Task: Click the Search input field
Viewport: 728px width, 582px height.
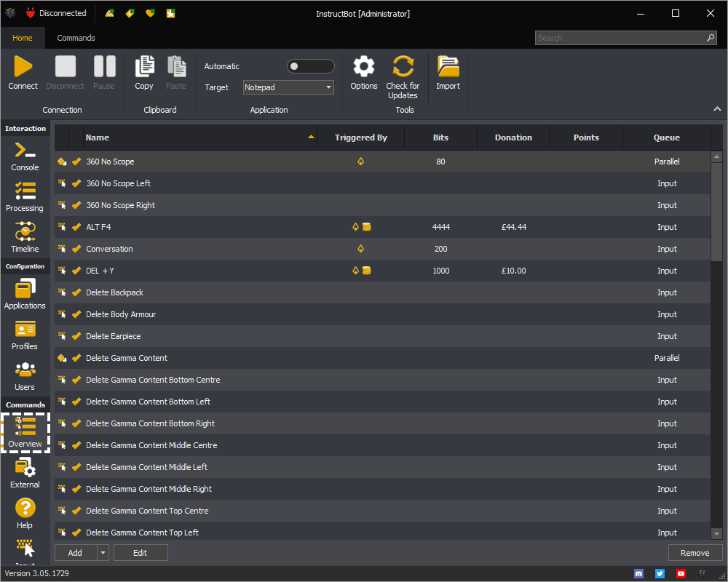Action: [625, 38]
